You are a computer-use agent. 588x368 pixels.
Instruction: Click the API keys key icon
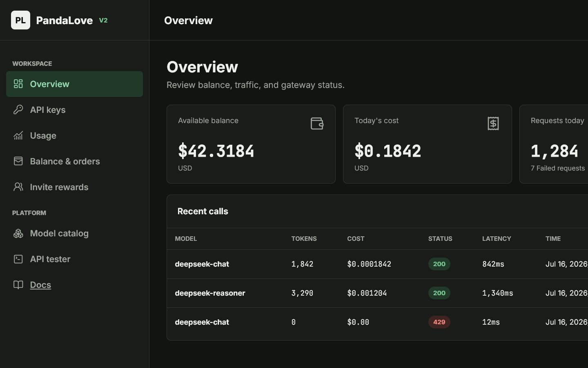click(18, 110)
